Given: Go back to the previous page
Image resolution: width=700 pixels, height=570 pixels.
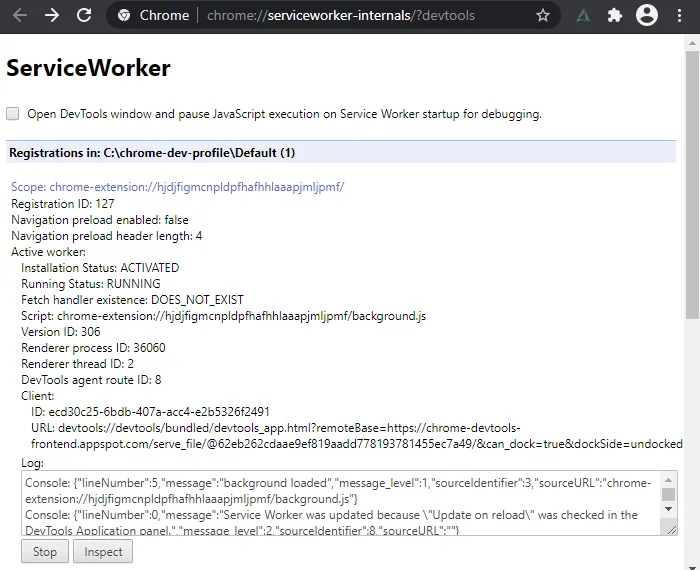Looking at the screenshot, I should [20, 16].
